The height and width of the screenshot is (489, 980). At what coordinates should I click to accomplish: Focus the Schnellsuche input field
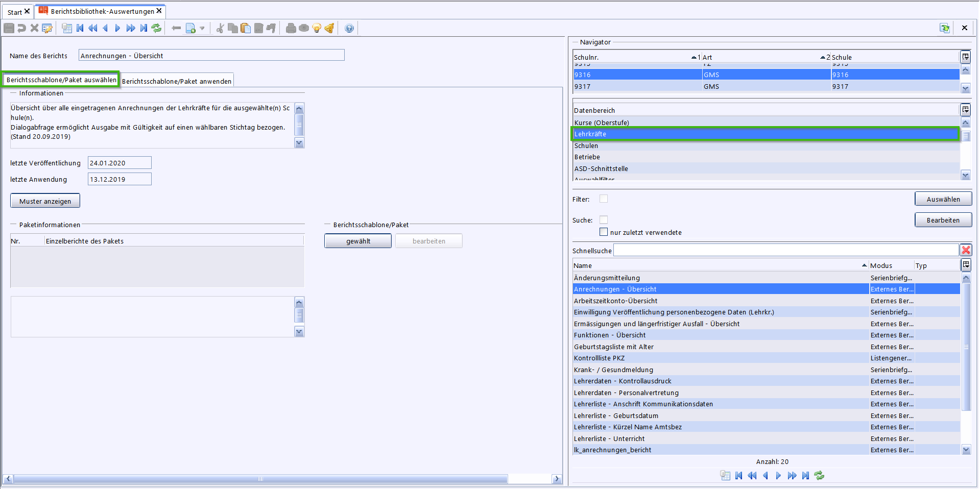[786, 250]
